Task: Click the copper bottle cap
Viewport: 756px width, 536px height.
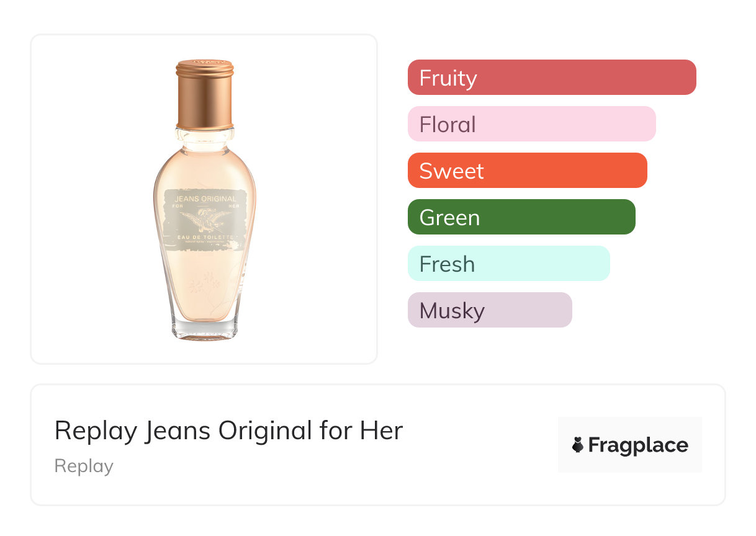Action: [x=205, y=93]
